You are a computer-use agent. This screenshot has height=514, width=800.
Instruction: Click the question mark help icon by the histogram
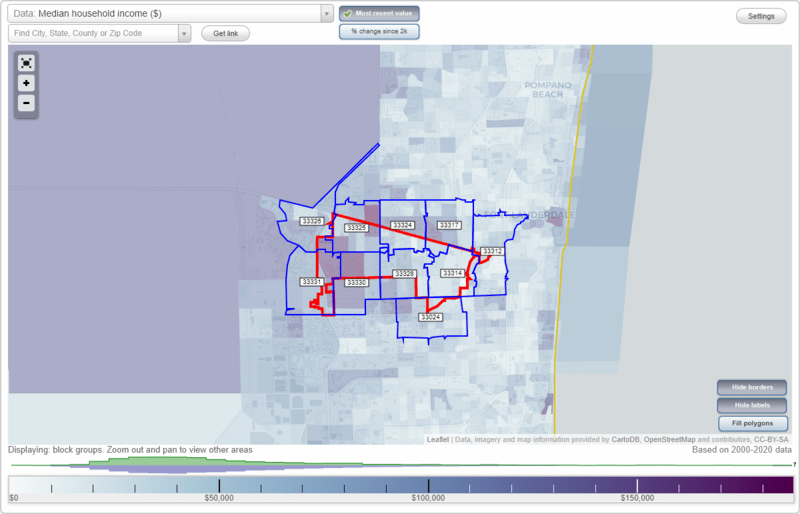[x=794, y=464]
